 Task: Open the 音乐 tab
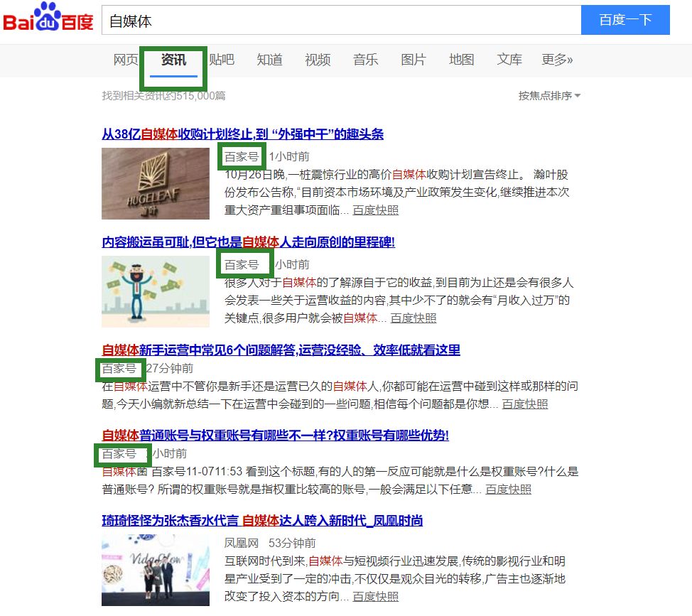click(365, 60)
